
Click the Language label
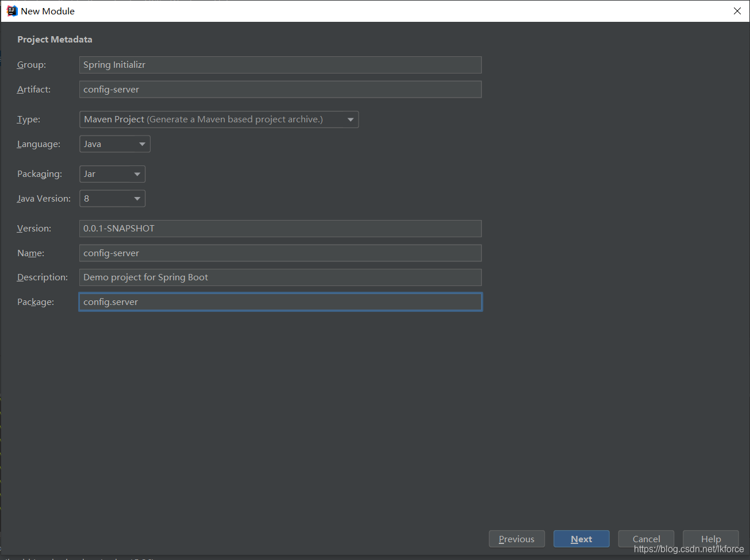click(39, 144)
